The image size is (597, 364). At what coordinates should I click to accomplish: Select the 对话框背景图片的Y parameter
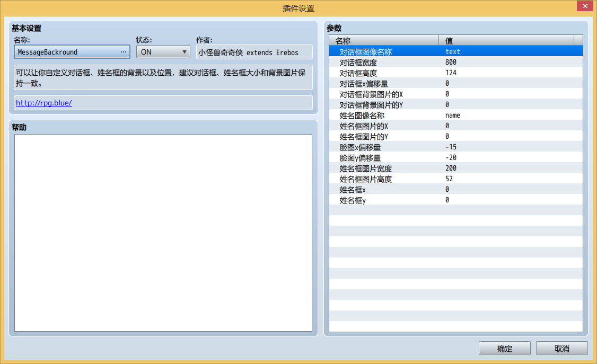click(456, 104)
